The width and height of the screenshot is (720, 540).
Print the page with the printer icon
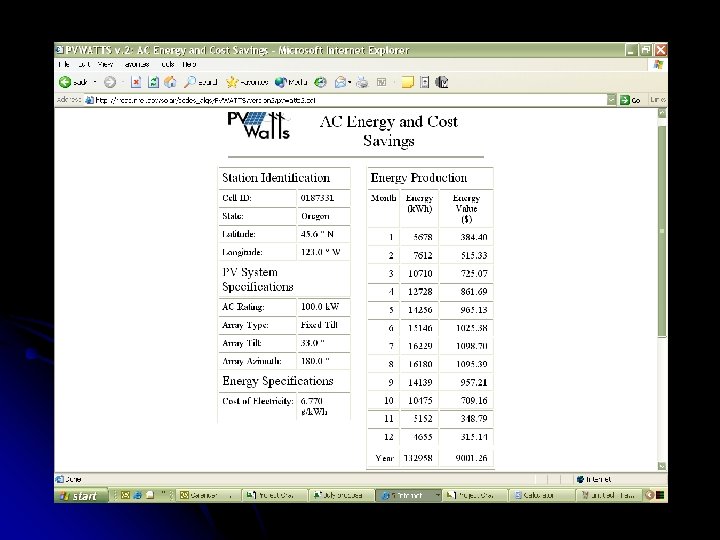pos(362,82)
